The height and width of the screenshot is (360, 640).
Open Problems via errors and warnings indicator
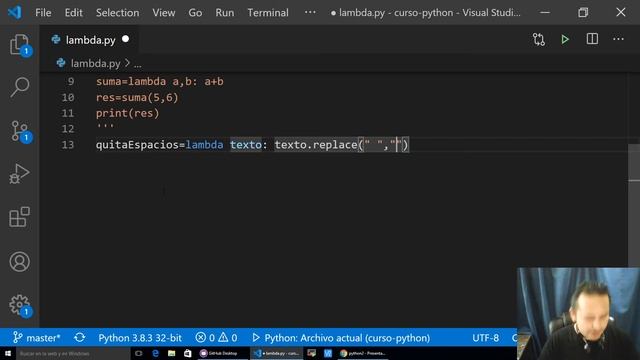(x=216, y=338)
